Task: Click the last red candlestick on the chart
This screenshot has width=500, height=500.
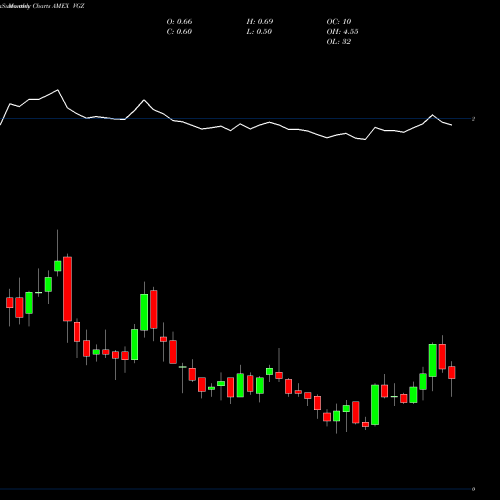Action: coord(452,372)
